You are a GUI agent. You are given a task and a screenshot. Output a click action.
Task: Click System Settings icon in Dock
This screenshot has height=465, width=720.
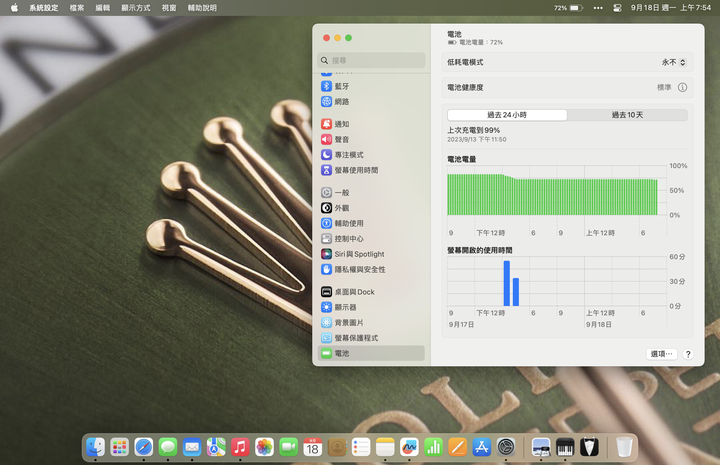[x=506, y=447]
